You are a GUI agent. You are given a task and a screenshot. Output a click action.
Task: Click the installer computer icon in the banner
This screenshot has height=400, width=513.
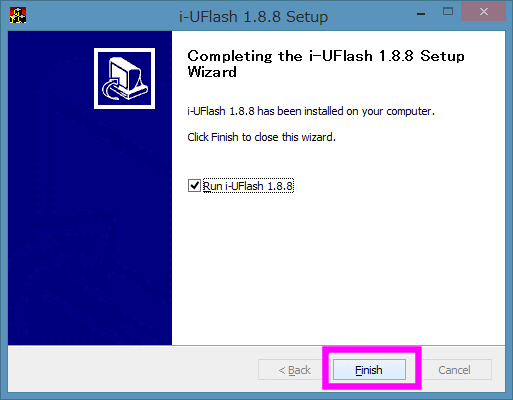124,79
